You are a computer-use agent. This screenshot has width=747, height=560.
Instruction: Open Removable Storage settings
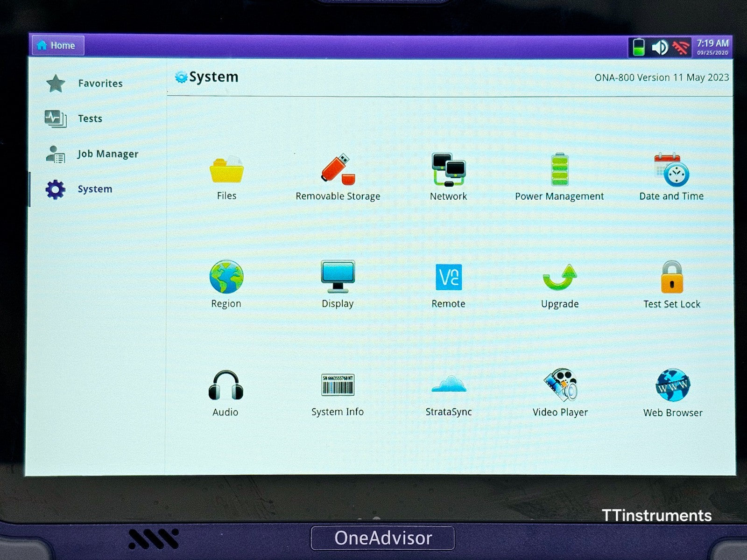[x=338, y=170]
